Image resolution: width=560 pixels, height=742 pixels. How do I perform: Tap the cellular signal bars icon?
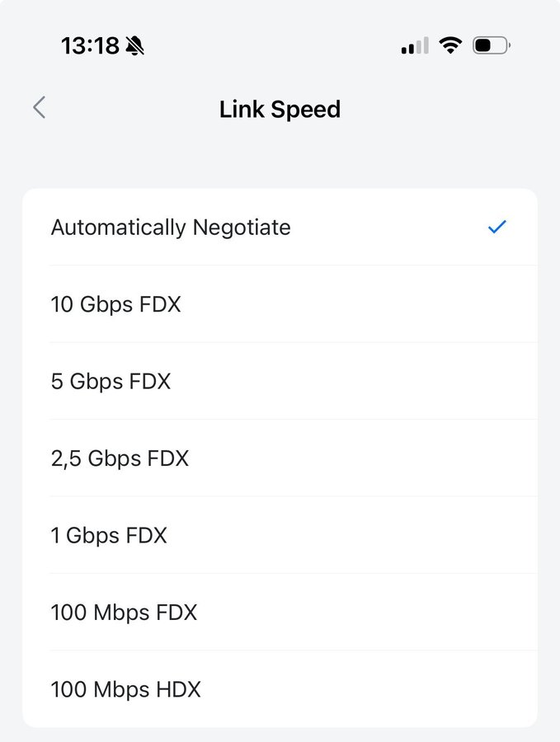click(x=414, y=46)
